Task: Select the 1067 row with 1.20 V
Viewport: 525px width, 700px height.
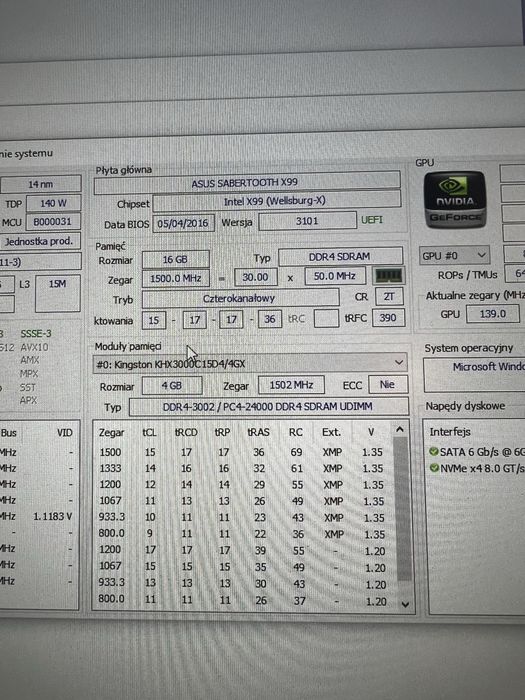Action: (242, 567)
